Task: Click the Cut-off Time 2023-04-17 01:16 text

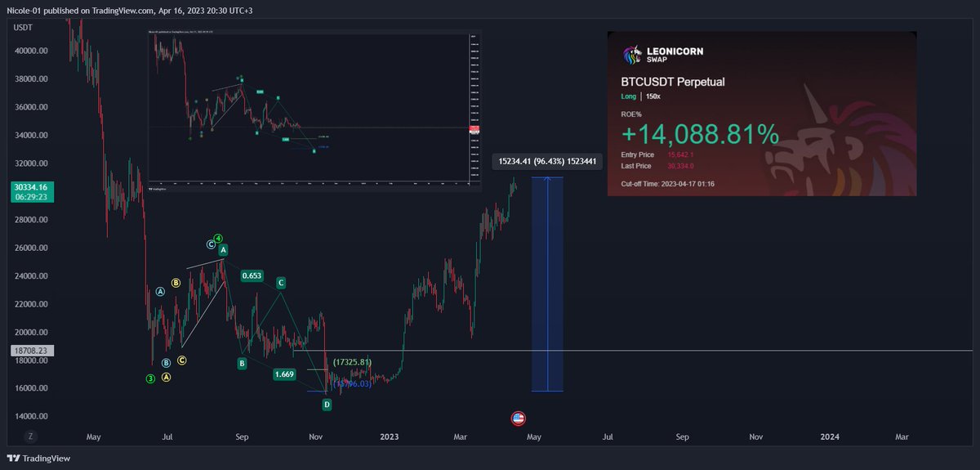Action: click(x=668, y=183)
